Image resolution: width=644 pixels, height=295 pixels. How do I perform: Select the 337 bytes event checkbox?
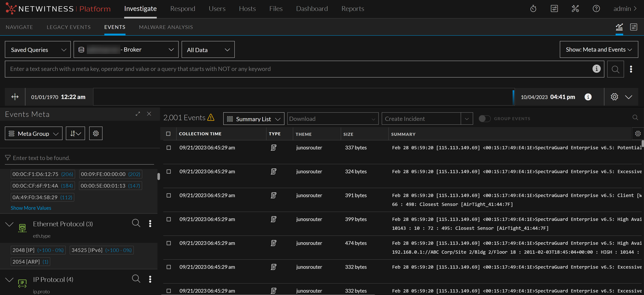[x=169, y=148]
